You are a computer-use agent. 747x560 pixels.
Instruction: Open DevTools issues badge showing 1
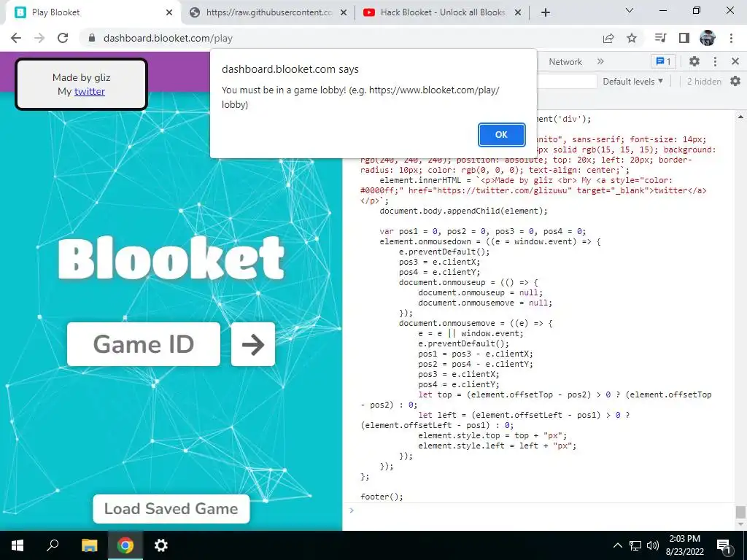point(663,61)
